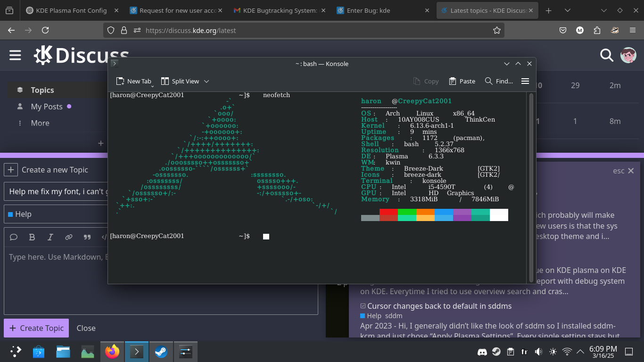This screenshot has height=362, width=644.
Task: Expand More in the Discuss sidebar
Action: [40, 123]
